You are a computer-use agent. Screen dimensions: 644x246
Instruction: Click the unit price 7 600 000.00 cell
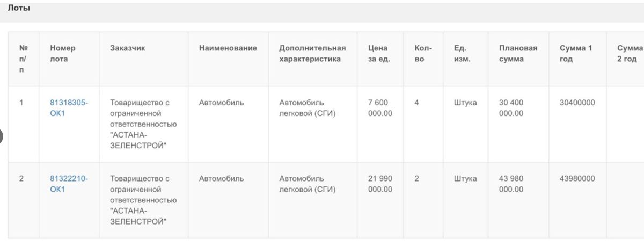(x=380, y=107)
